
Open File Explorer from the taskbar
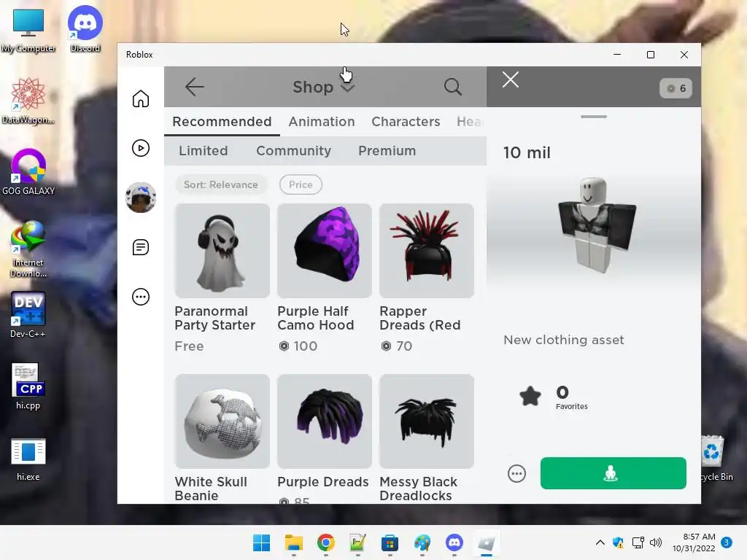[x=293, y=542]
